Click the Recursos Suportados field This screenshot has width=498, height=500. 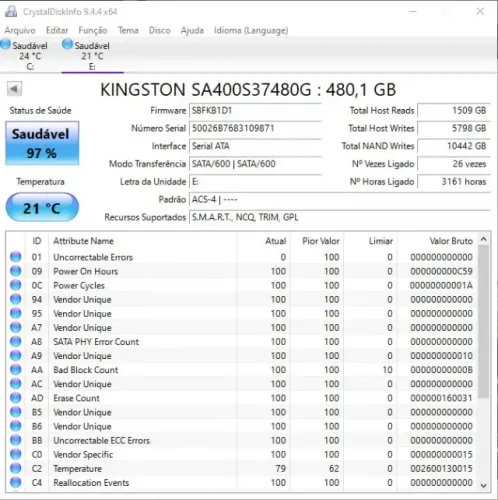click(340, 217)
